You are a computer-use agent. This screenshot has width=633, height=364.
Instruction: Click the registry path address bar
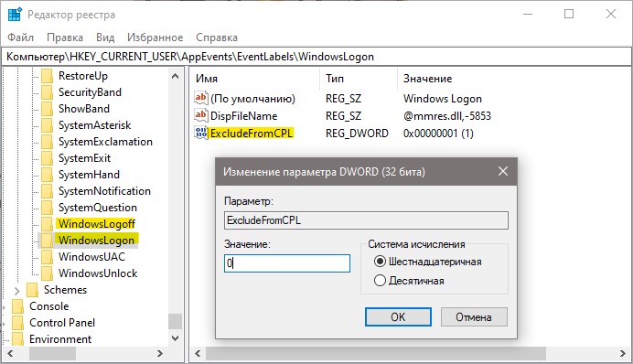316,57
